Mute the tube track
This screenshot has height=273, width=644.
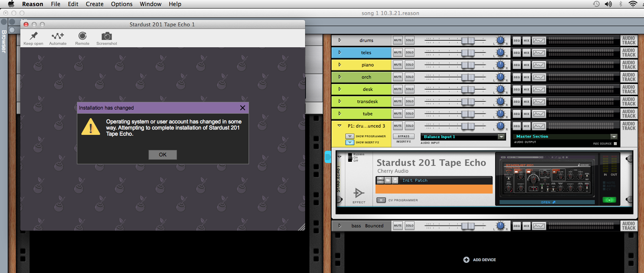click(398, 114)
